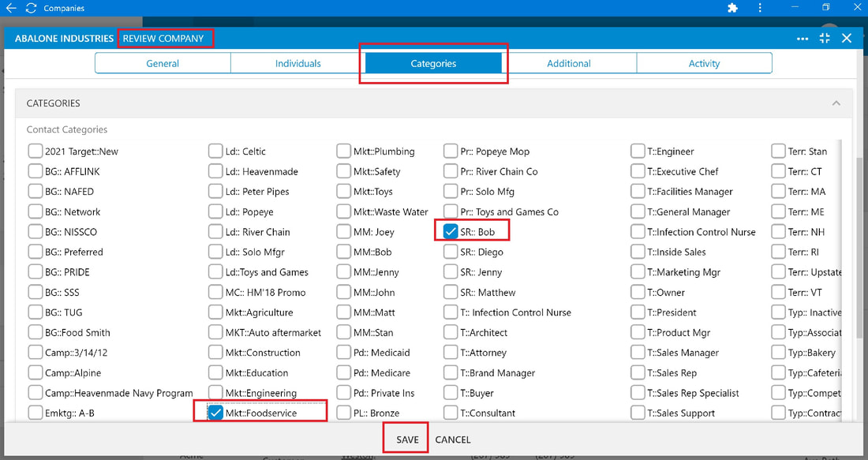Click the CANCEL button

click(453, 439)
